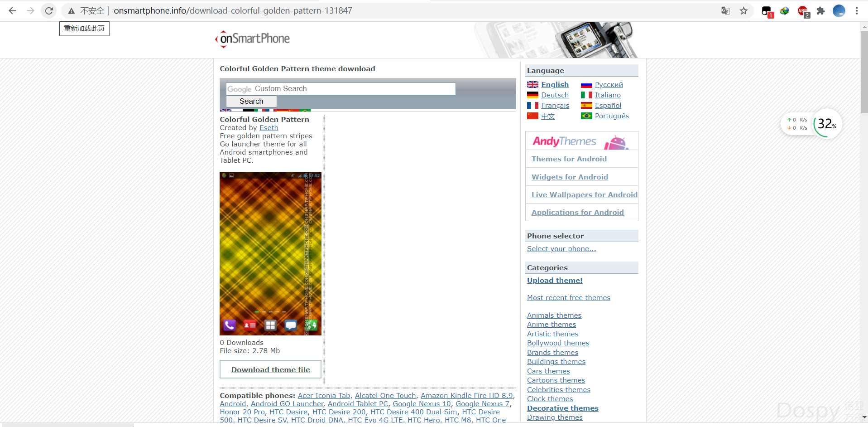Click the user profile avatar icon

click(x=839, y=10)
